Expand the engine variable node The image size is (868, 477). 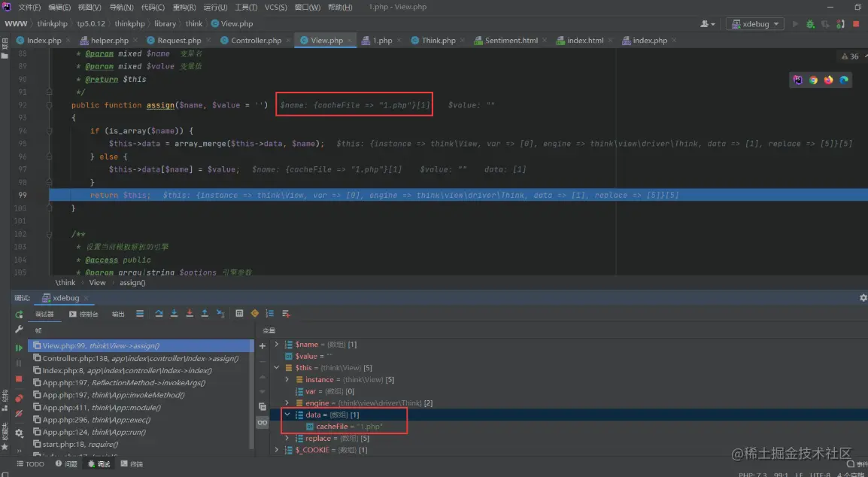click(x=287, y=403)
